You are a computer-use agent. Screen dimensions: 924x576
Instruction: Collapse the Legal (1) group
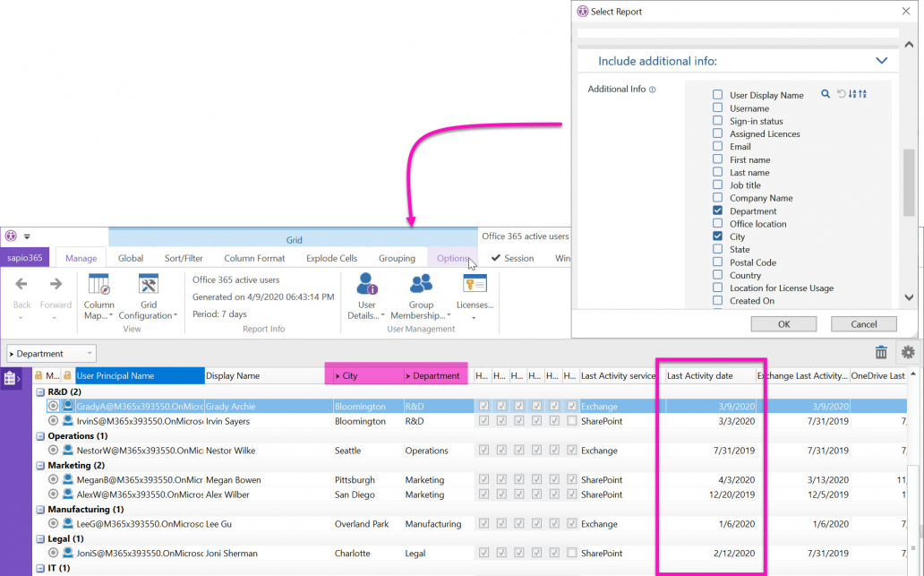point(40,539)
